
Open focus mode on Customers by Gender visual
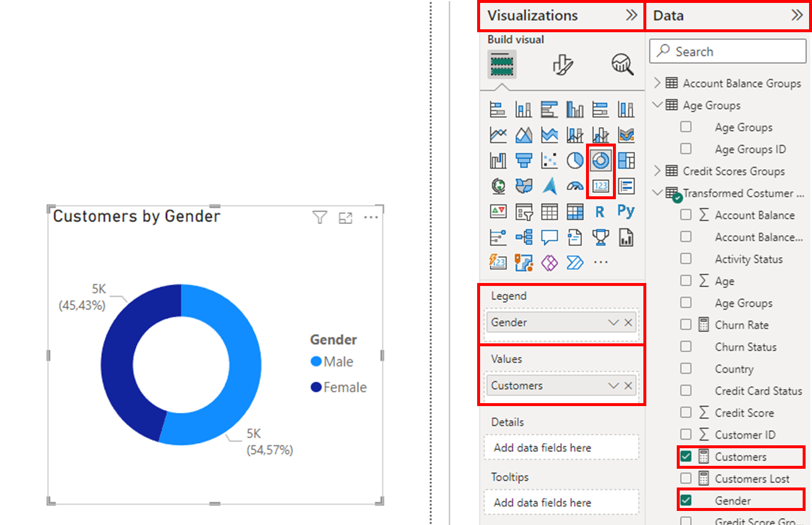coord(345,217)
